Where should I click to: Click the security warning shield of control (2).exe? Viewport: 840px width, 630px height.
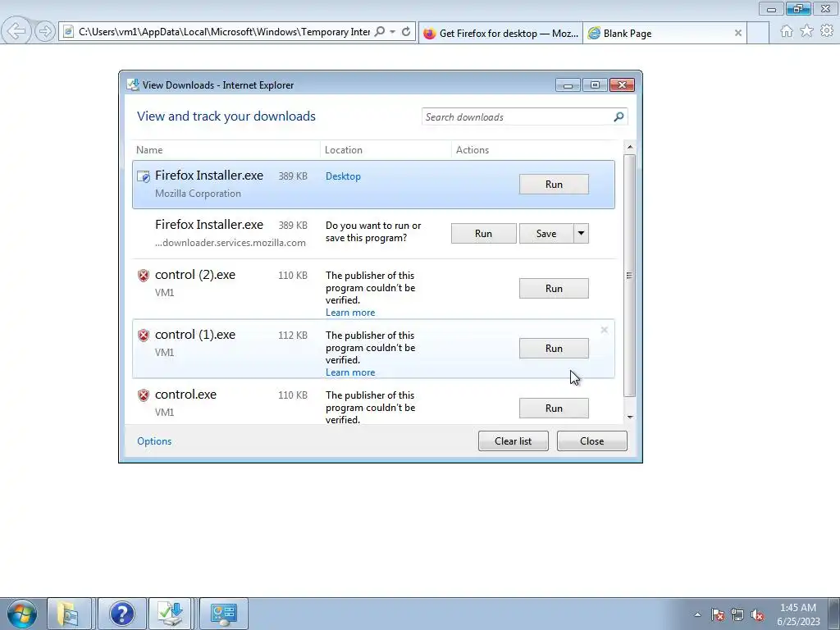143,276
